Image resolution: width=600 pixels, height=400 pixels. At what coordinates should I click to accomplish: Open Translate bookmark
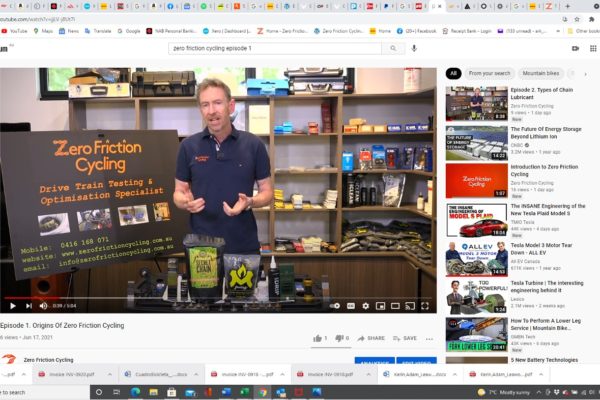[x=98, y=31]
